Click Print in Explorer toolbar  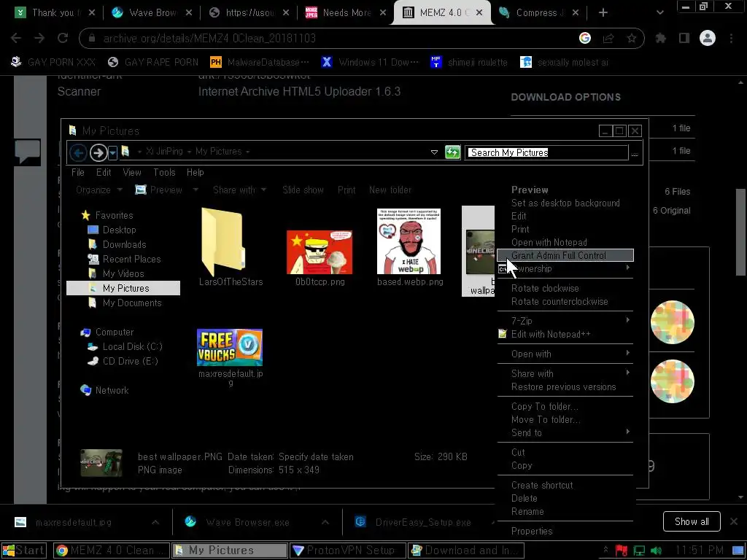(x=347, y=190)
